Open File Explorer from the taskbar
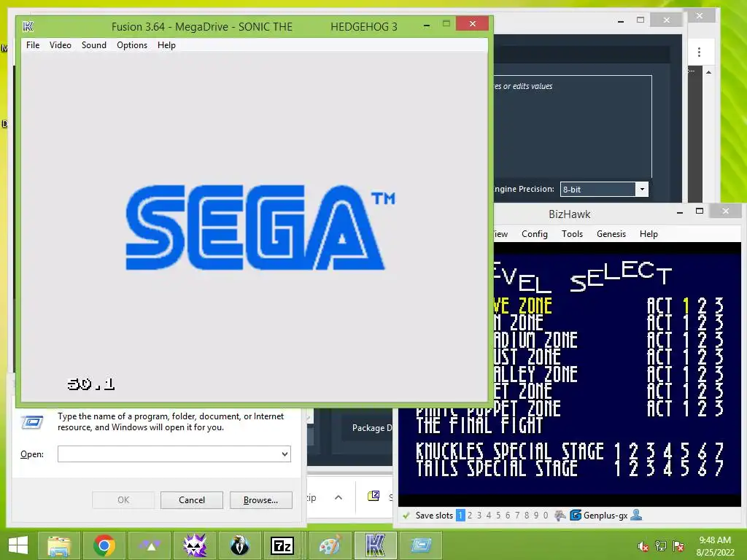This screenshot has height=560, width=747. [59, 545]
